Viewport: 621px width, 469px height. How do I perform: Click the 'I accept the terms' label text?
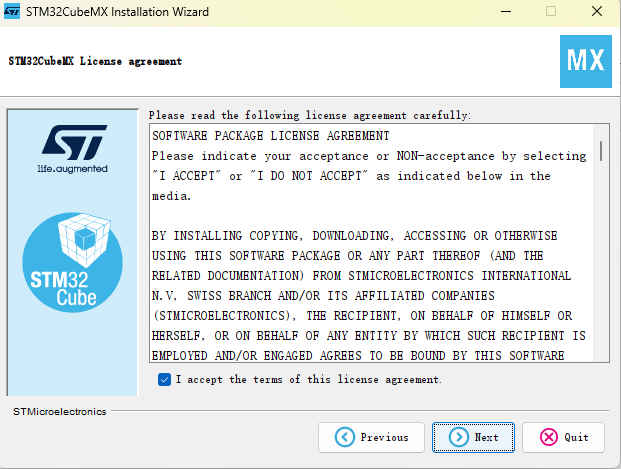(309, 379)
